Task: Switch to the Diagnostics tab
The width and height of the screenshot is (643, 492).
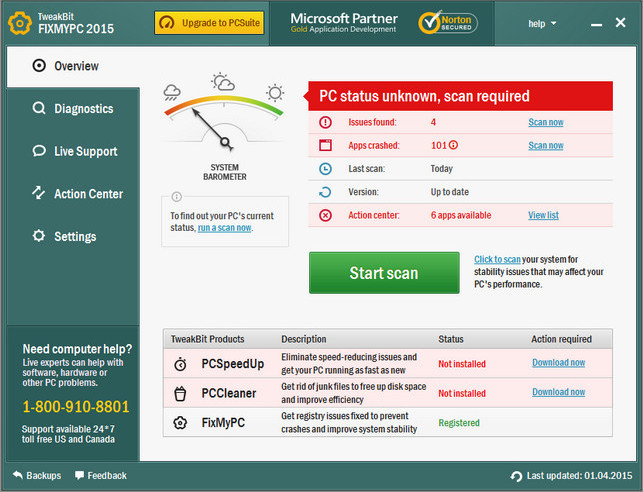Action: [x=83, y=109]
